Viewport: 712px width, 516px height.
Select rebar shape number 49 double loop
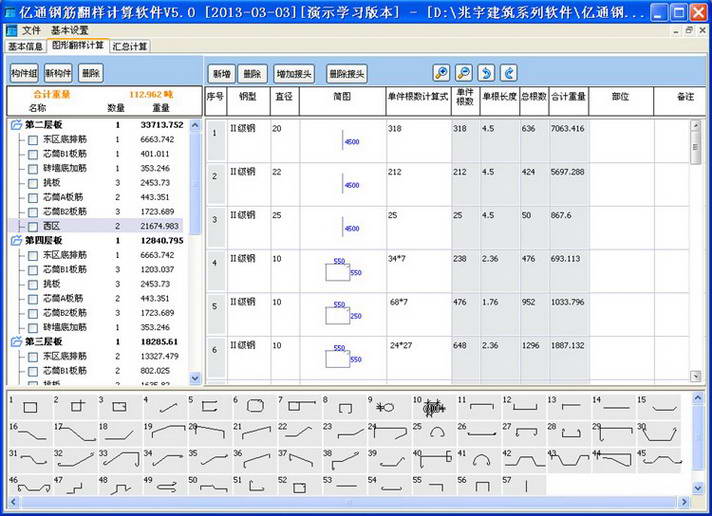(x=165, y=486)
